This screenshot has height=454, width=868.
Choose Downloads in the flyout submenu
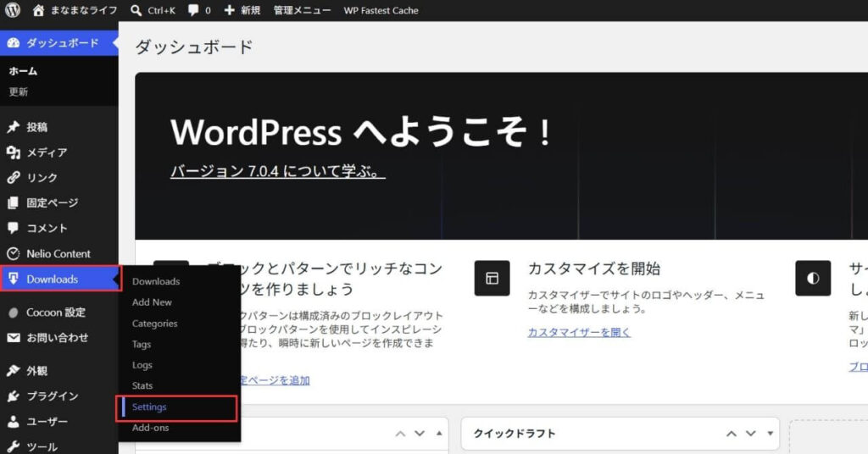click(x=156, y=281)
